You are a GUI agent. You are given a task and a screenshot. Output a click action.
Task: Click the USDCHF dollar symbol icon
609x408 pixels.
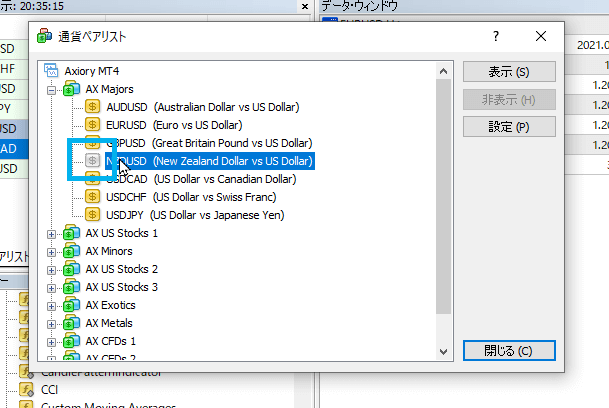(93, 197)
